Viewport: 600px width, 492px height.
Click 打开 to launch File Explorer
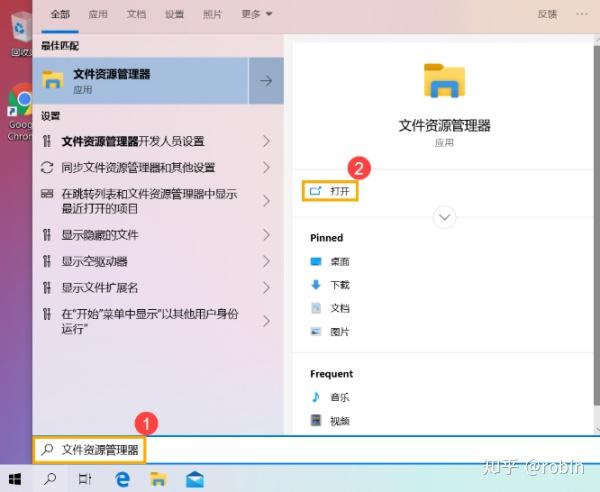point(330,191)
